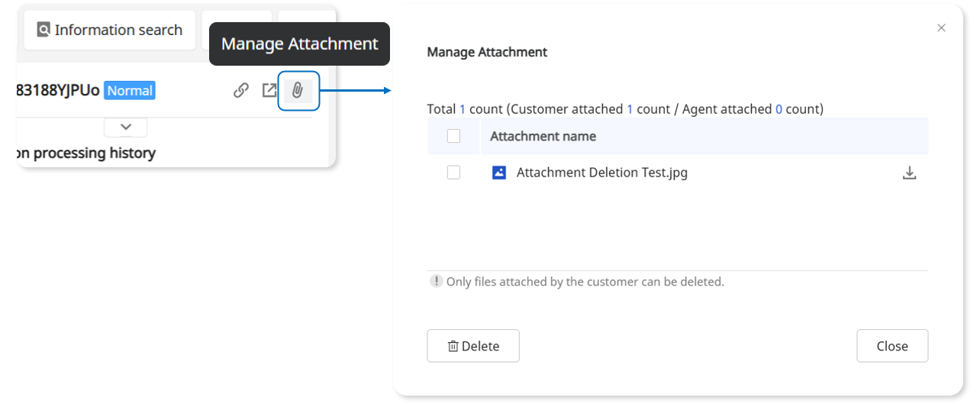
Task: Click the exclamation info icon
Action: (436, 281)
